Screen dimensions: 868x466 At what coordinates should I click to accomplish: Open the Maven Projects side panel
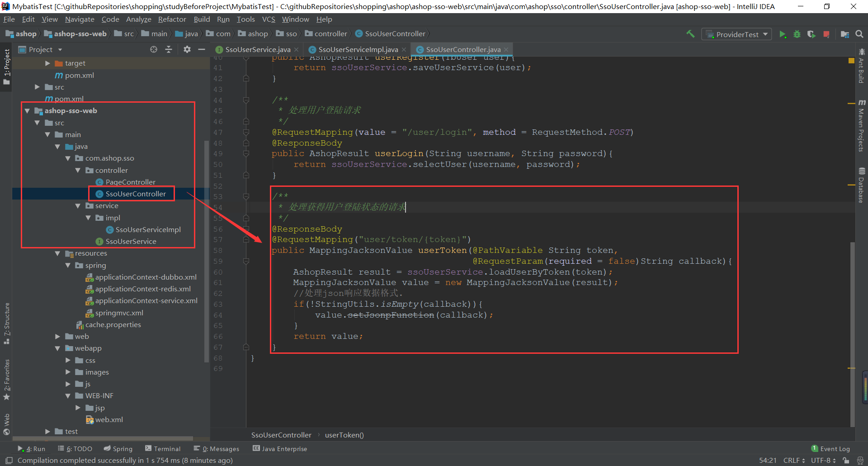coord(861,126)
